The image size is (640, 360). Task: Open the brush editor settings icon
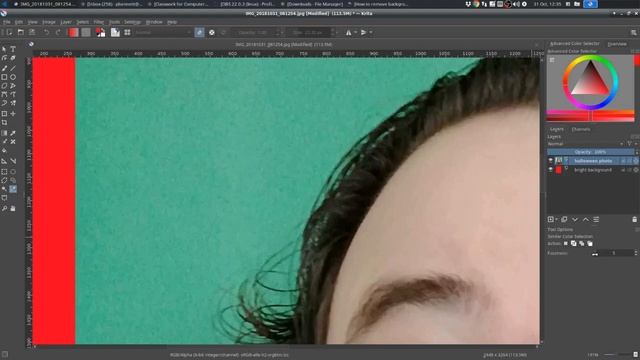[116, 32]
